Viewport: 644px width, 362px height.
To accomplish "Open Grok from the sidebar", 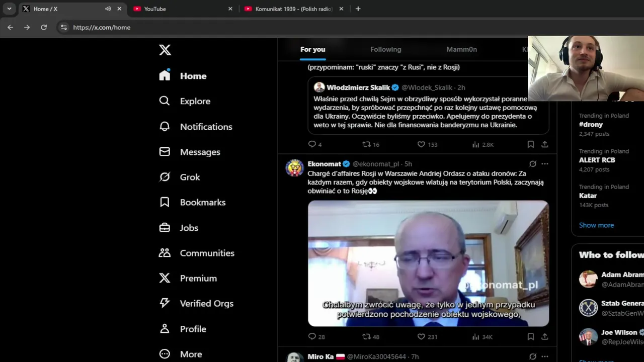I will (180, 177).
